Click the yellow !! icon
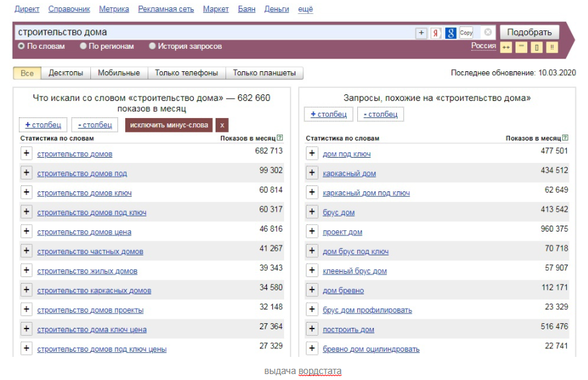 [552, 47]
